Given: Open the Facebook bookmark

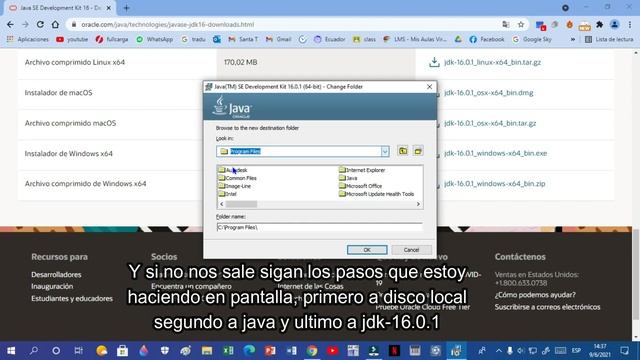Looking at the screenshot, I should click(x=487, y=39).
